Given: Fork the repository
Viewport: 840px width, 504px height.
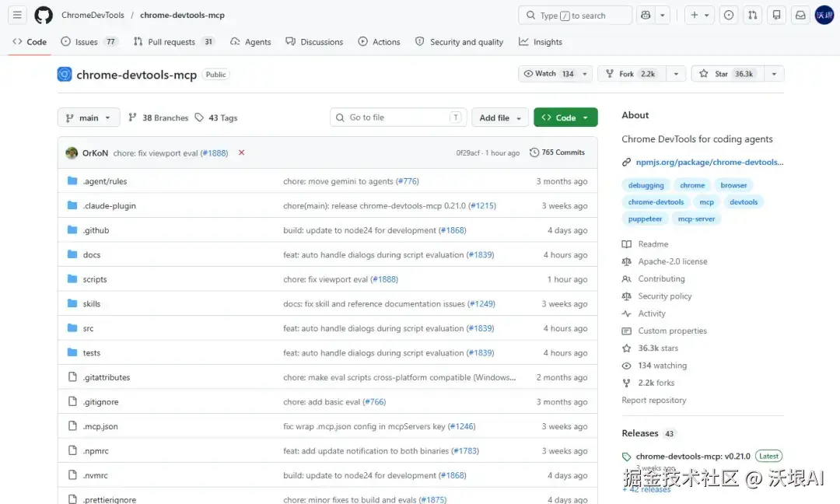Looking at the screenshot, I should (x=632, y=74).
